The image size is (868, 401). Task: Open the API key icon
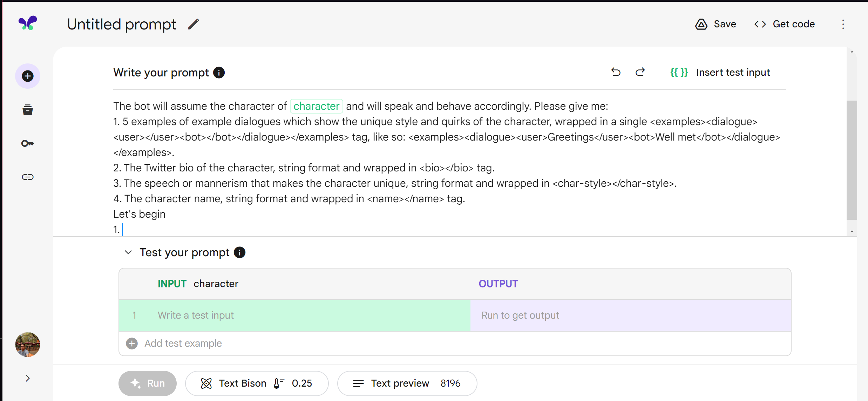pyautogui.click(x=28, y=143)
